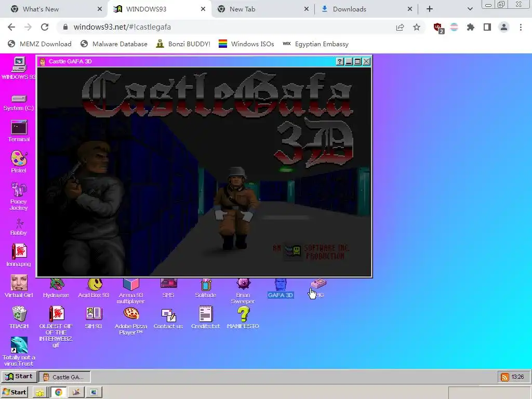
Task: Open the Robby stick figure icon
Action: (19, 227)
